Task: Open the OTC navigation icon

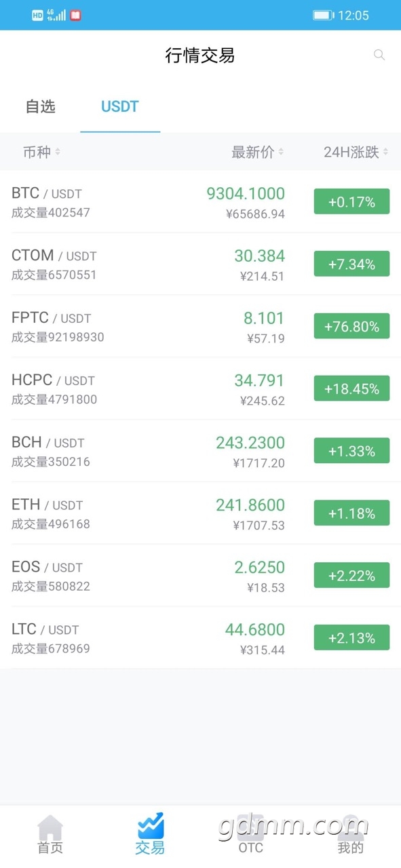Action: coord(250,827)
